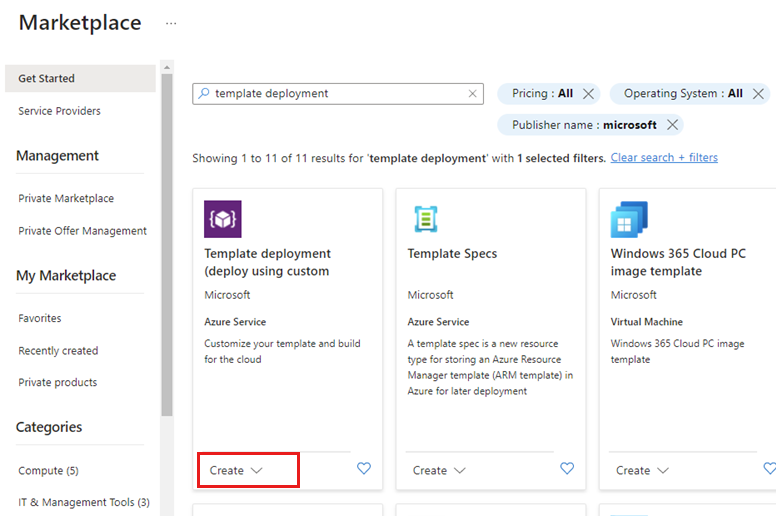The image size is (776, 516).
Task: Click the Clear search + filters link
Action: point(664,158)
